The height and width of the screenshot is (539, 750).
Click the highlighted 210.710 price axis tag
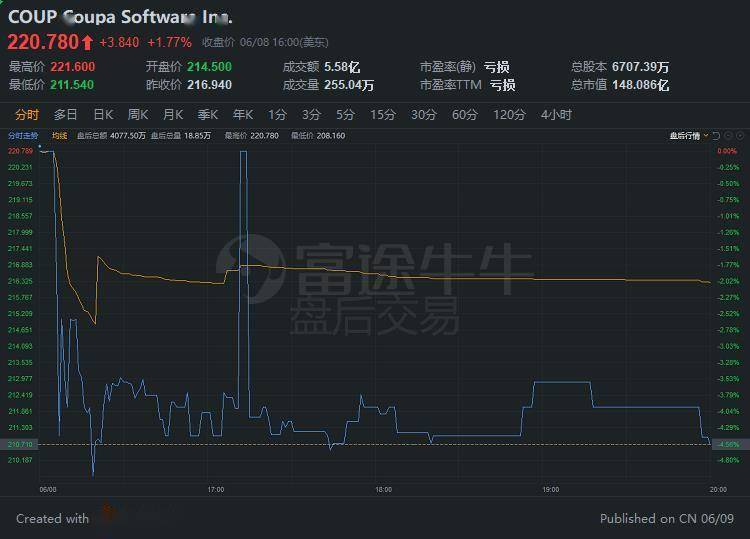click(19, 444)
